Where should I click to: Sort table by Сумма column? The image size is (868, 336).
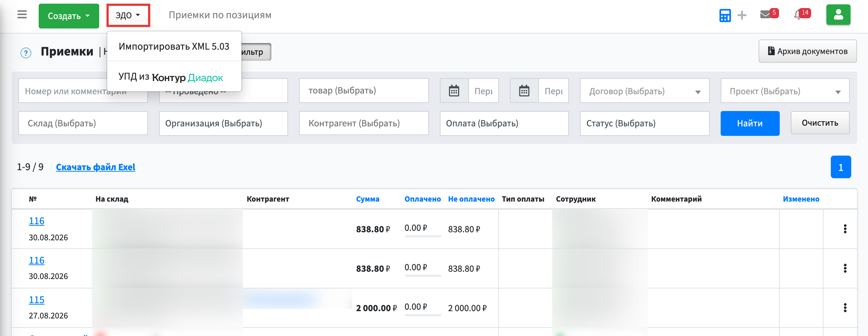[368, 199]
